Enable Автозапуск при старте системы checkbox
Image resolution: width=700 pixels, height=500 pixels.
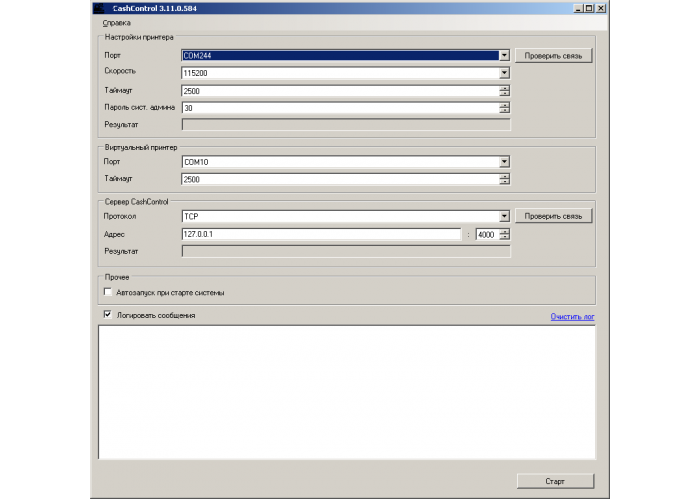click(x=108, y=292)
